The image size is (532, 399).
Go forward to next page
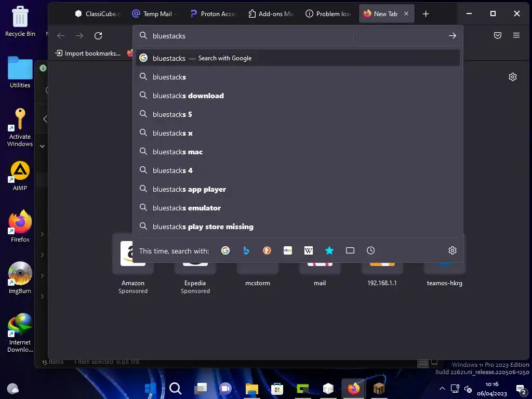pyautogui.click(x=79, y=36)
